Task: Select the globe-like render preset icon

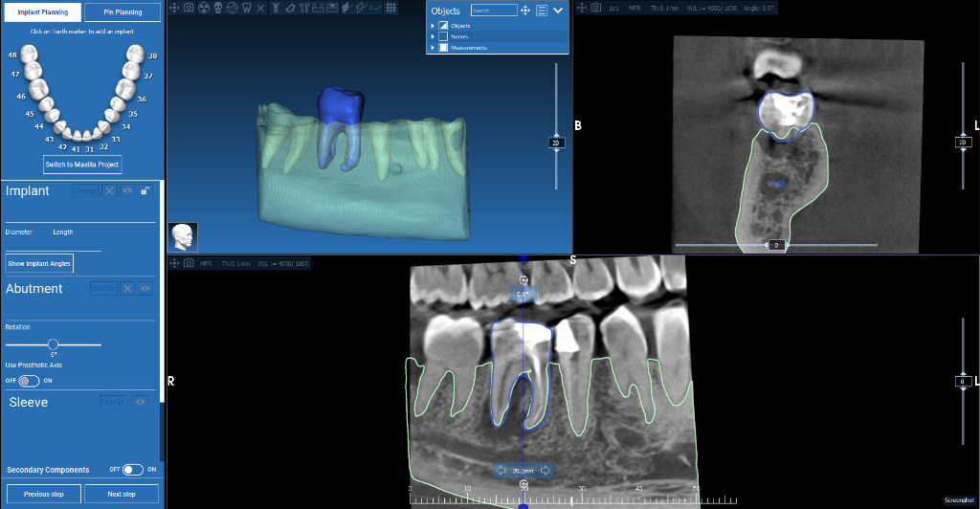Action: [232, 8]
